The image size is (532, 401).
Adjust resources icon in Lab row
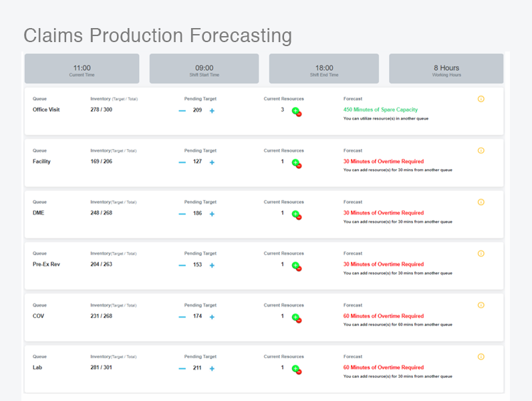(297, 370)
